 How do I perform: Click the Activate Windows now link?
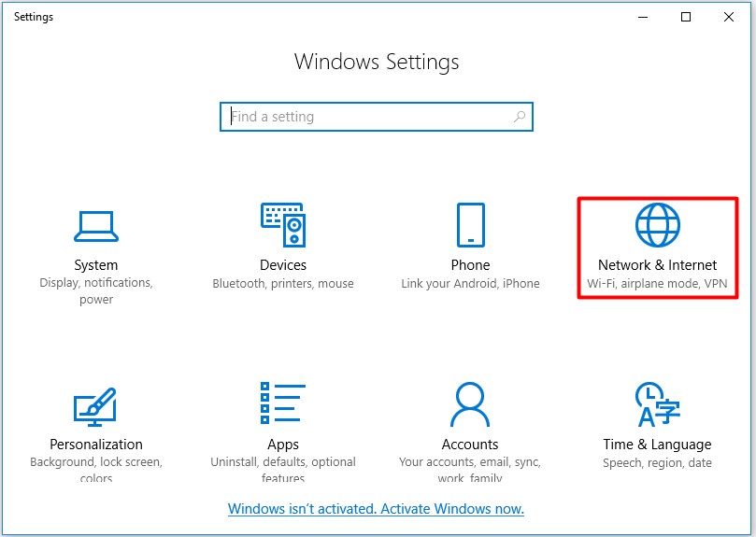pyautogui.click(x=376, y=509)
